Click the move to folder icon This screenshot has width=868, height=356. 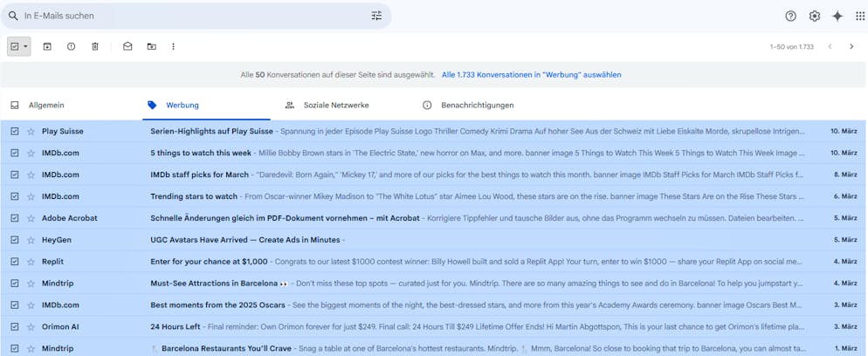click(x=151, y=46)
